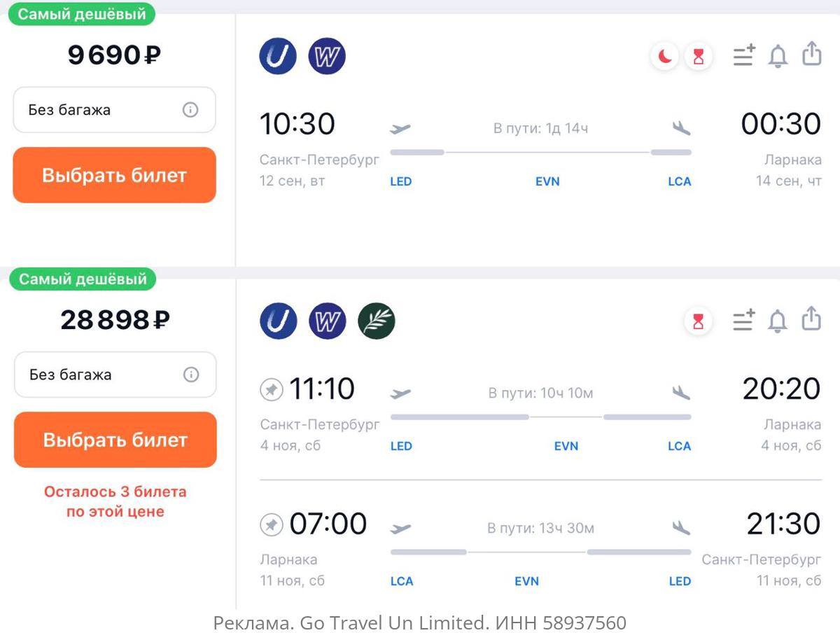Click hourglass badge on 28898₽ ticket
Screen dimensions: 840x633
(x=698, y=321)
